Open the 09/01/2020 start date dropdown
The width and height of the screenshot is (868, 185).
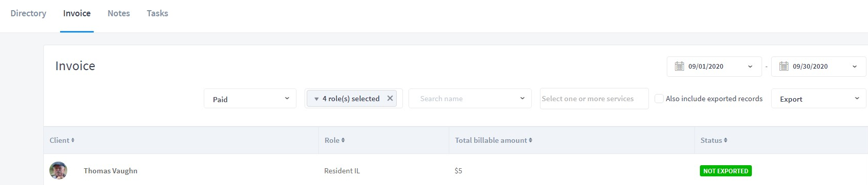[x=714, y=67]
